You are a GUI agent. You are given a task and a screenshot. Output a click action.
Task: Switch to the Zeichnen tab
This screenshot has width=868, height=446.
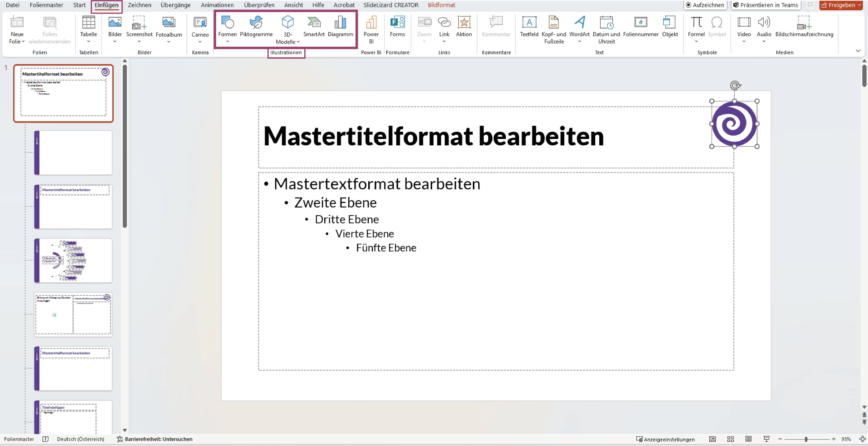139,5
